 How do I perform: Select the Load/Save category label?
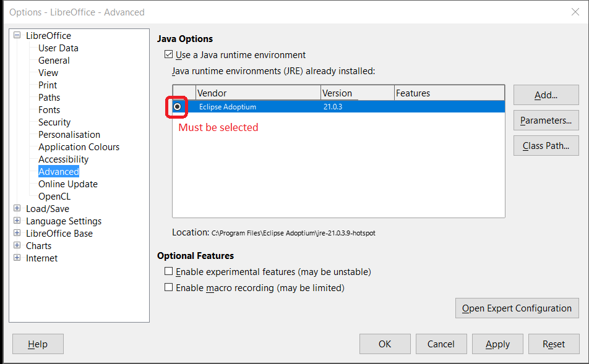coord(47,209)
